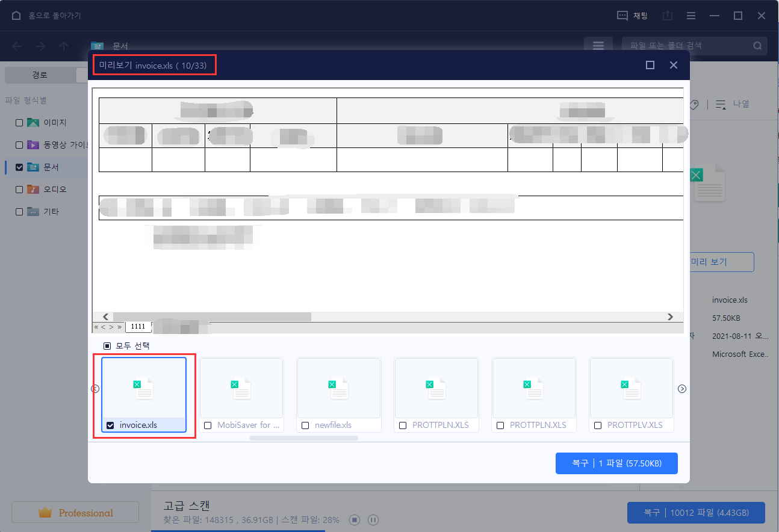
Task: Click the Professional upgrade button
Action: click(75, 513)
